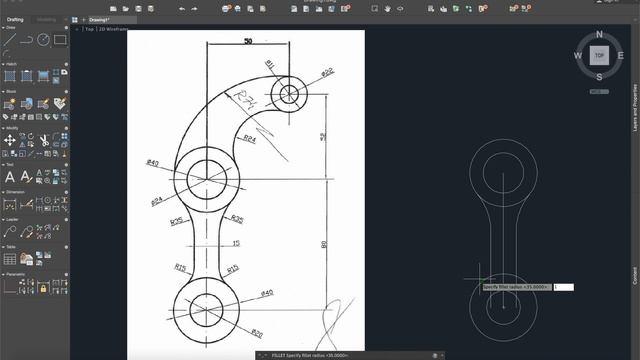The height and width of the screenshot is (360, 640).
Task: Click the Insert Block icon
Action: [x=27, y=104]
